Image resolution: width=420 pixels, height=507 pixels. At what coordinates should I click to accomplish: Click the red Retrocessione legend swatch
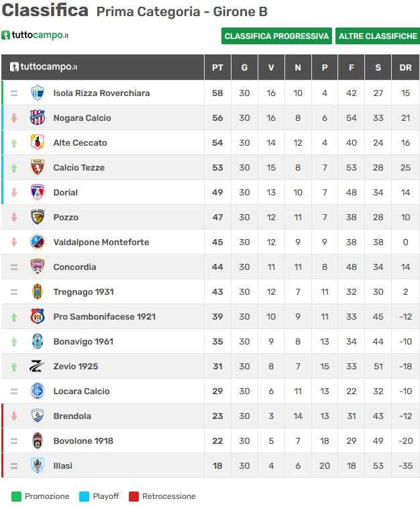pyautogui.click(x=134, y=496)
